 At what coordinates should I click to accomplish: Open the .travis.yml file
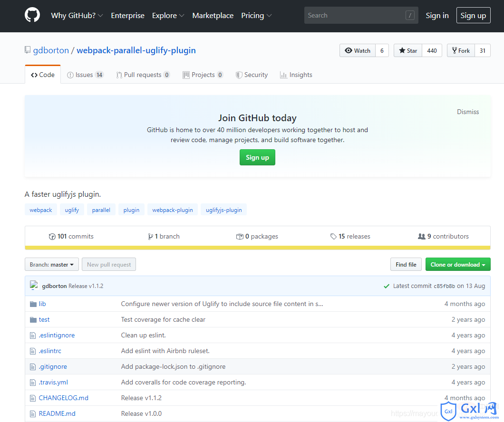pyautogui.click(x=53, y=382)
